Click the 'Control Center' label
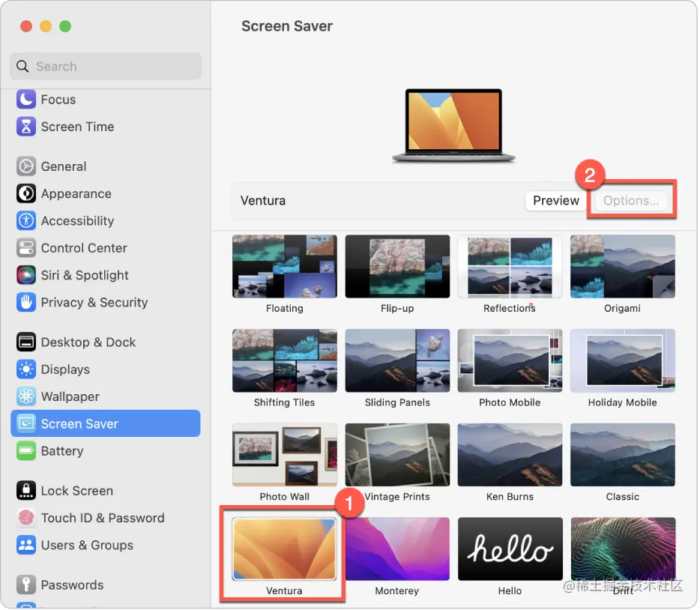The image size is (700, 610). click(x=84, y=247)
